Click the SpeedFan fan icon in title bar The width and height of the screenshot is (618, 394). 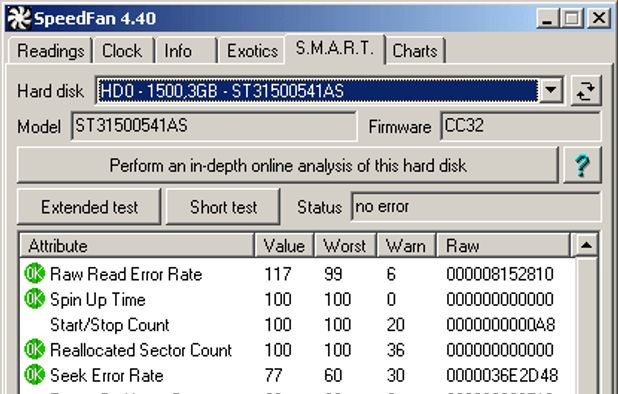pyautogui.click(x=18, y=18)
